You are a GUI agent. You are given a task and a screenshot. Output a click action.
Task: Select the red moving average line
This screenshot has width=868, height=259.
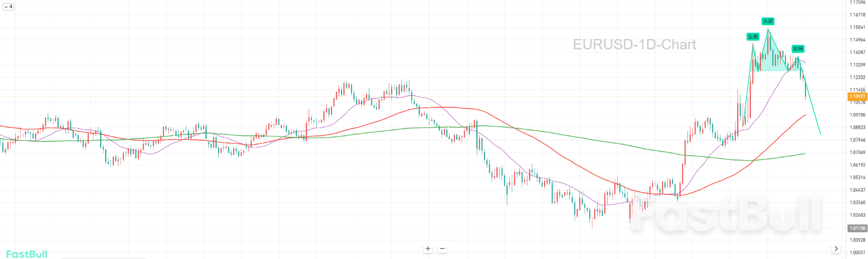573,163
